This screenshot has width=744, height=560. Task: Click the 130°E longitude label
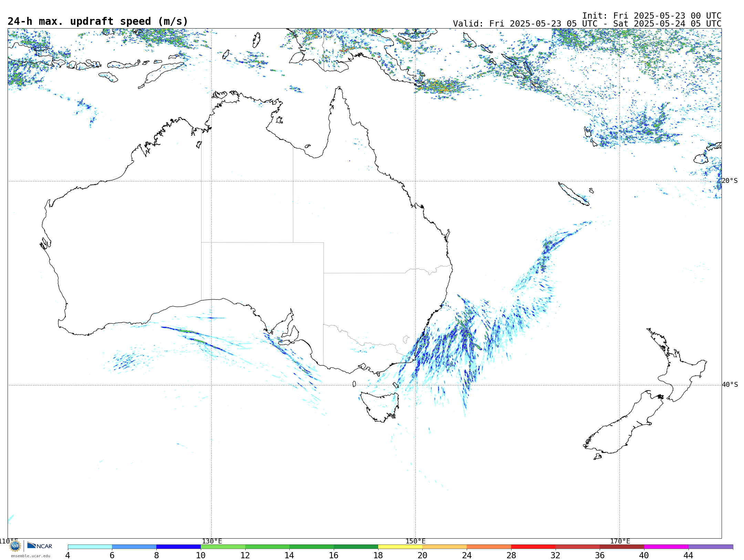212,541
